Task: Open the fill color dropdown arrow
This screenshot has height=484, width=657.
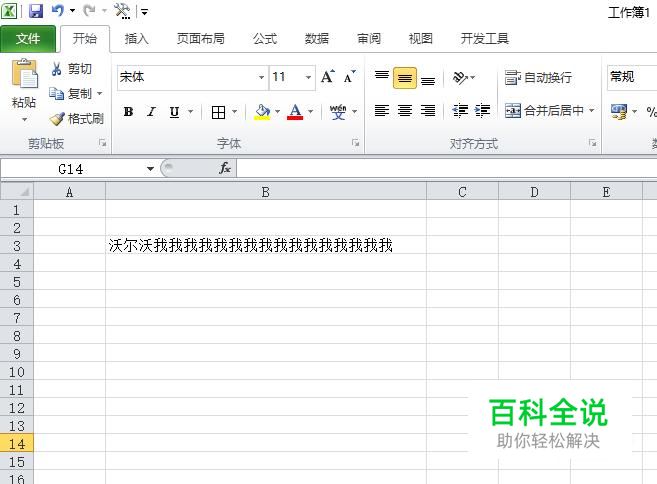Action: click(277, 111)
